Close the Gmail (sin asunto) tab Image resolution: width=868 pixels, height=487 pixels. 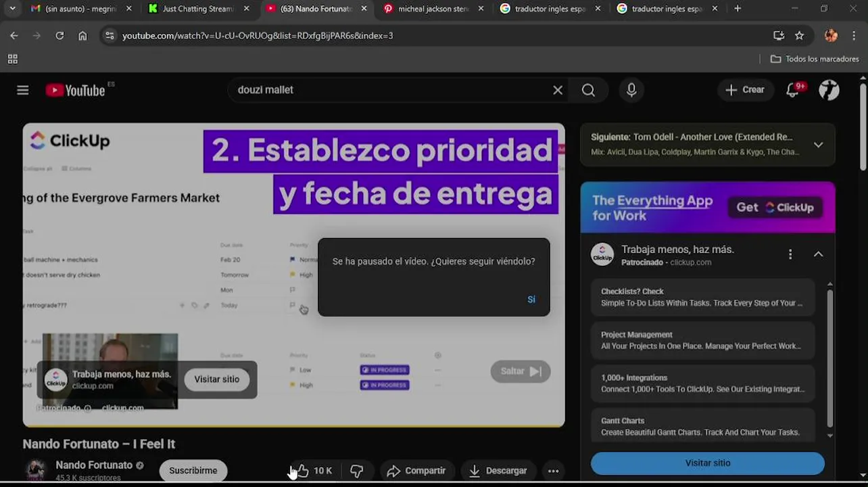[x=129, y=9]
